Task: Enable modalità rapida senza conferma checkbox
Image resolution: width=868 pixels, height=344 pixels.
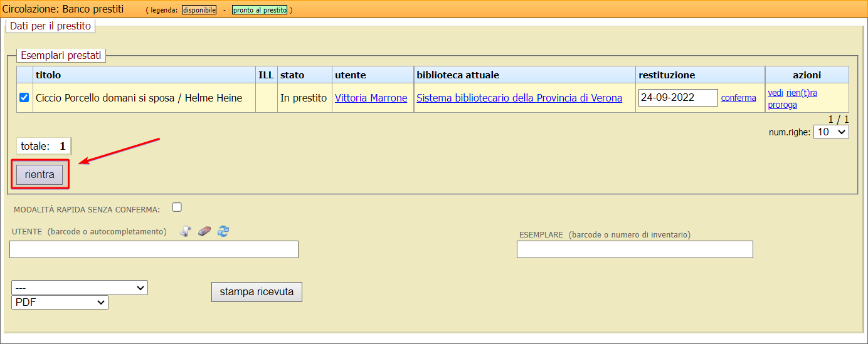Action: (177, 207)
